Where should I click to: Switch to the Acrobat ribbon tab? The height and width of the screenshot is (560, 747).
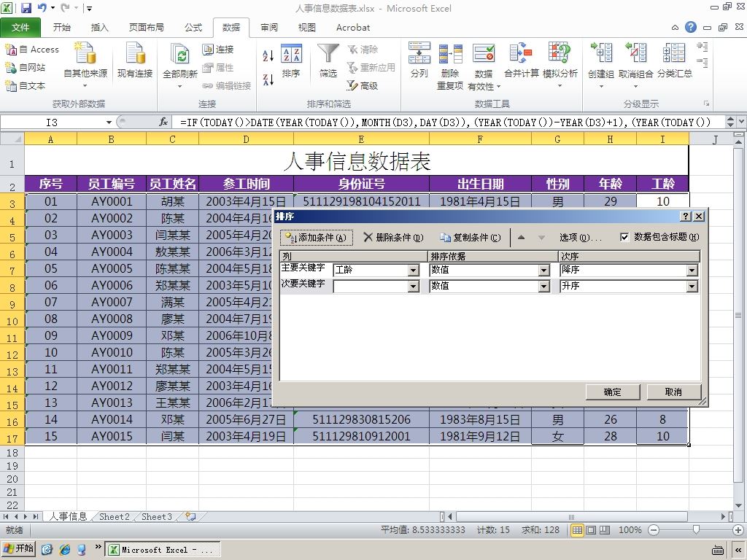pos(353,27)
